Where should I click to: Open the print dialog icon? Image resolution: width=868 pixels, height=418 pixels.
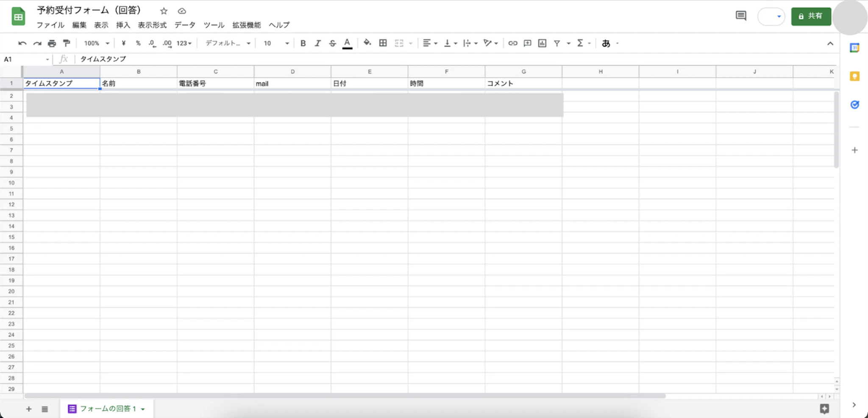pos(51,43)
